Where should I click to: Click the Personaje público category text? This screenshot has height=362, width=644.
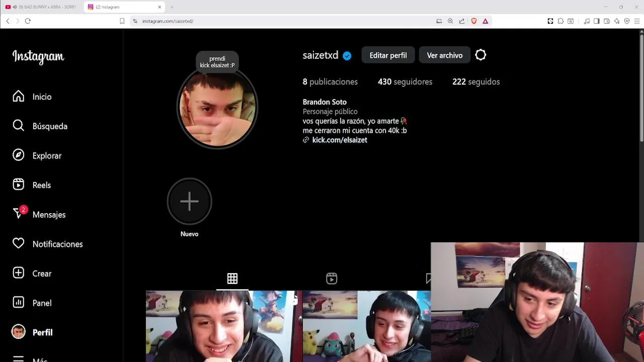[330, 112]
